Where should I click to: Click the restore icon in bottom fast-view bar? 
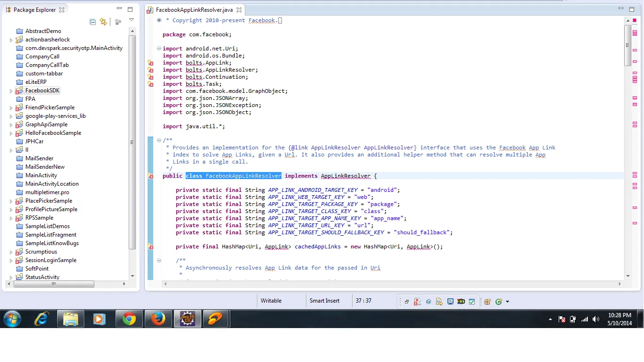[407, 302]
